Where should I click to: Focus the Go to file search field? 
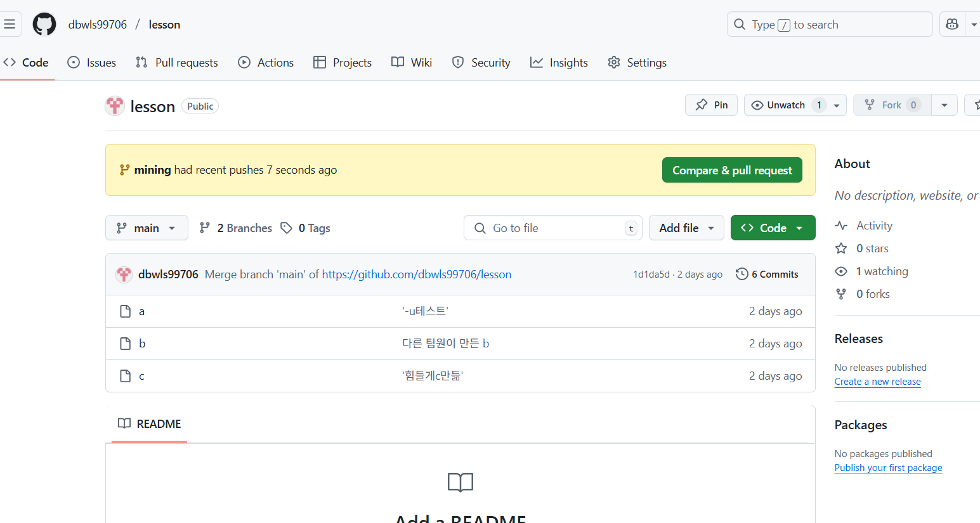pyautogui.click(x=553, y=228)
